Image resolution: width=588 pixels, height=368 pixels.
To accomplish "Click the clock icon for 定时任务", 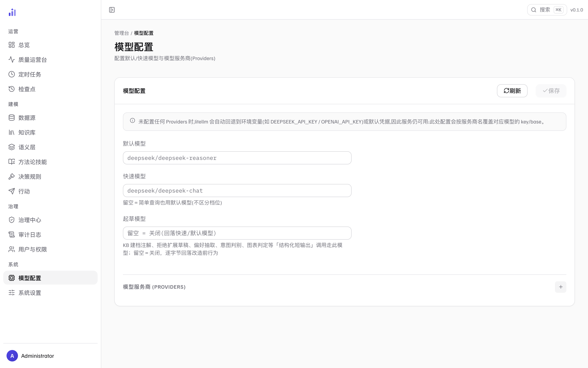I will pyautogui.click(x=12, y=74).
